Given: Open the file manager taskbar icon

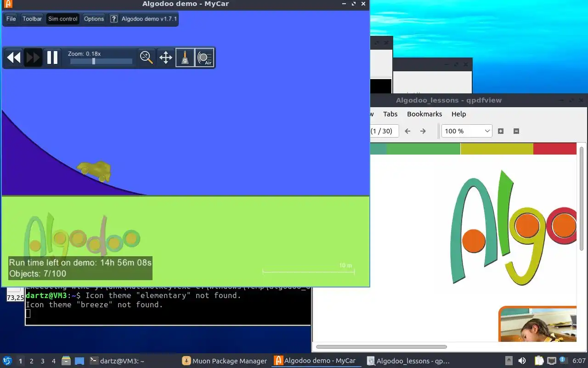Looking at the screenshot, I should pos(66,361).
